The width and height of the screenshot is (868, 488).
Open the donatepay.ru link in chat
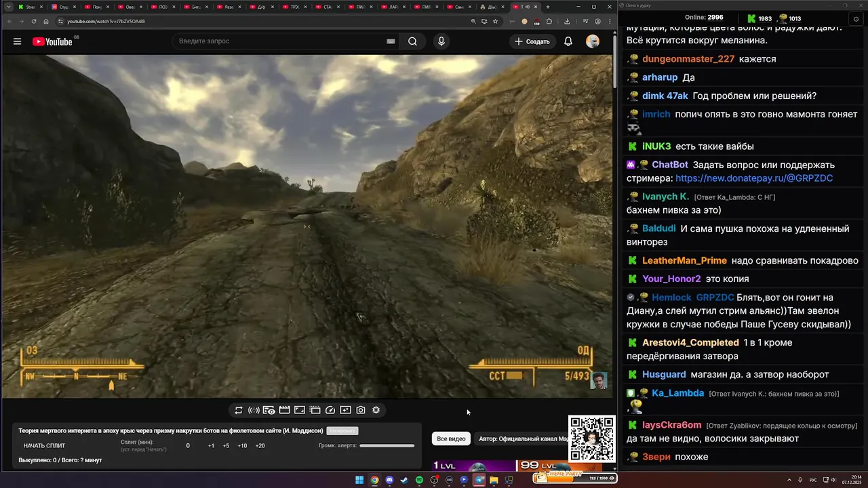[x=754, y=178]
